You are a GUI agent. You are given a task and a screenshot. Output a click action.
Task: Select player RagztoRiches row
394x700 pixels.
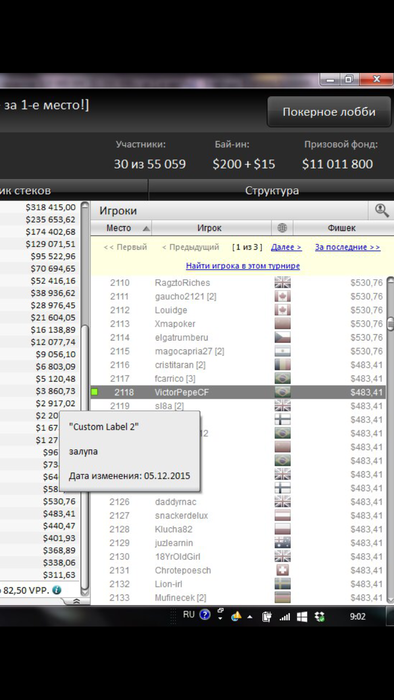click(x=238, y=283)
